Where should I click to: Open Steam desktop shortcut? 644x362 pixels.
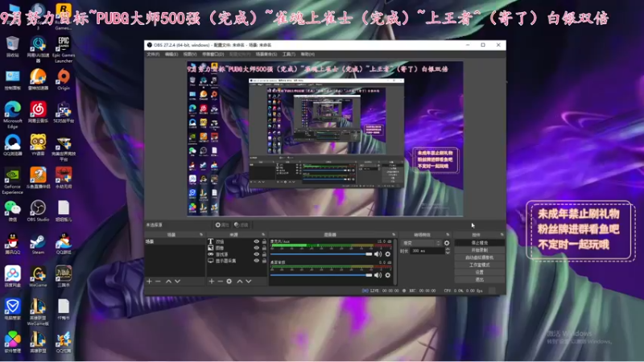[38, 244]
